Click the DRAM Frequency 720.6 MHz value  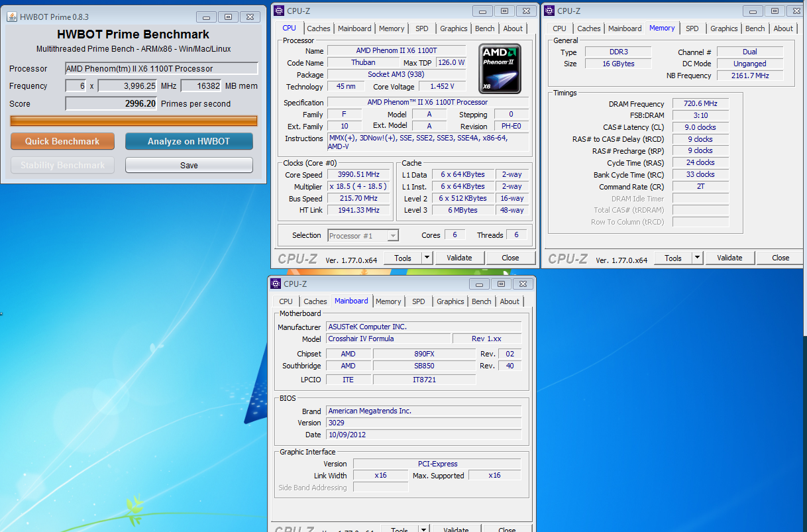click(x=700, y=104)
